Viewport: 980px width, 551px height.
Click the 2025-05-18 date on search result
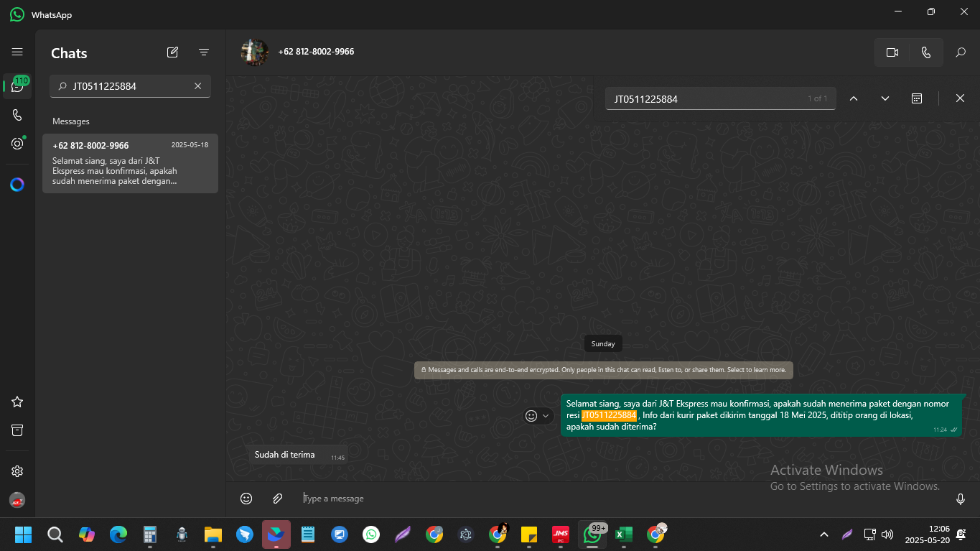click(190, 145)
